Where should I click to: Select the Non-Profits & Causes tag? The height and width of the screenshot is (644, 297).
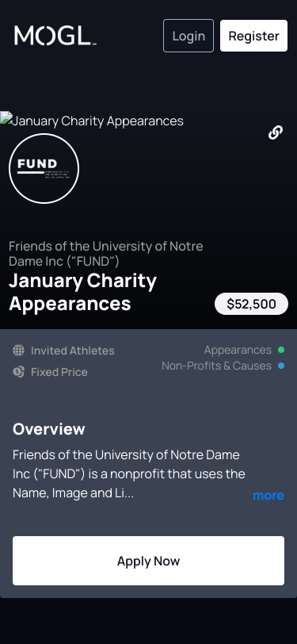tap(216, 366)
